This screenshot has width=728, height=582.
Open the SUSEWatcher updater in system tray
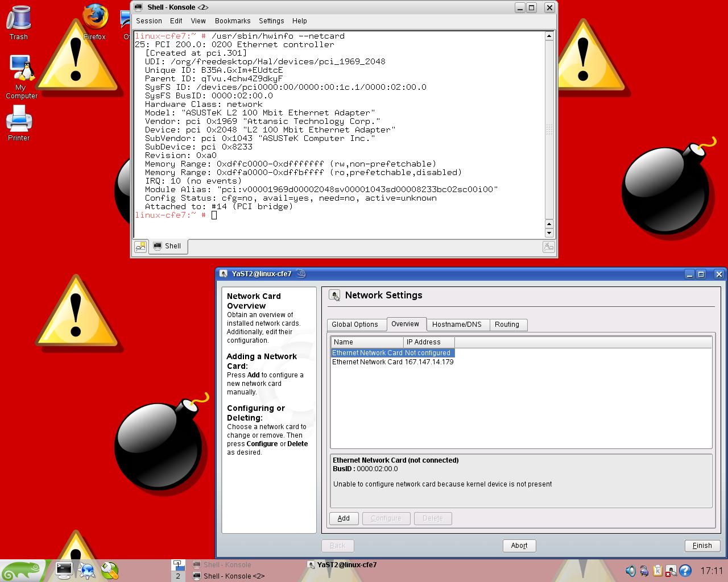point(671,571)
